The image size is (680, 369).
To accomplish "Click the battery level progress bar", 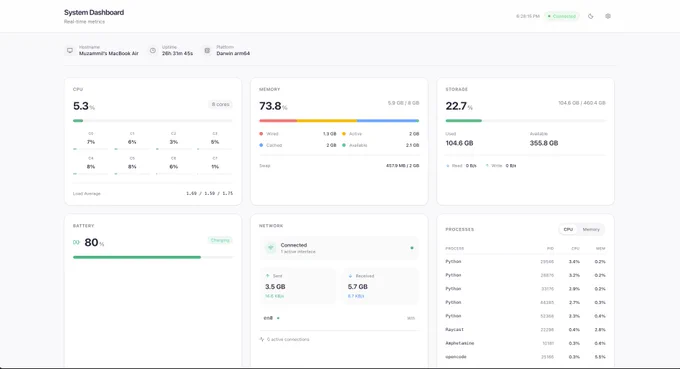I will (x=153, y=257).
